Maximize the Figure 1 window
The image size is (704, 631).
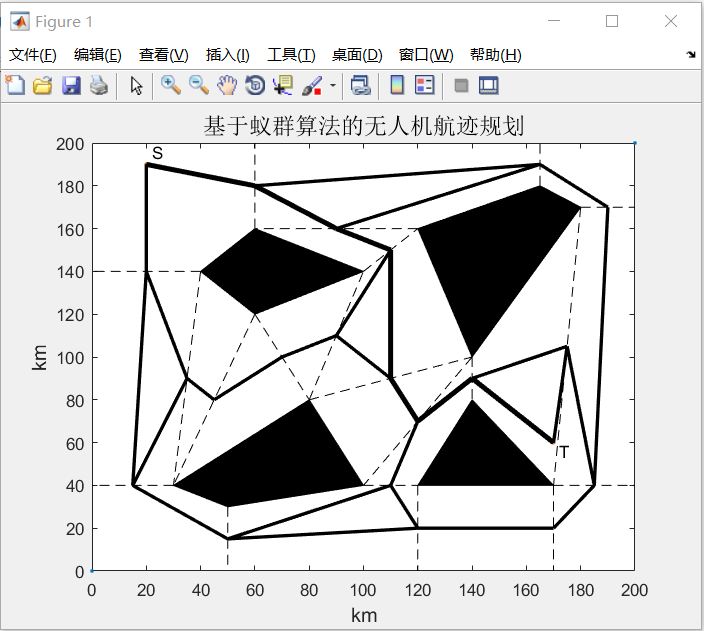point(612,21)
